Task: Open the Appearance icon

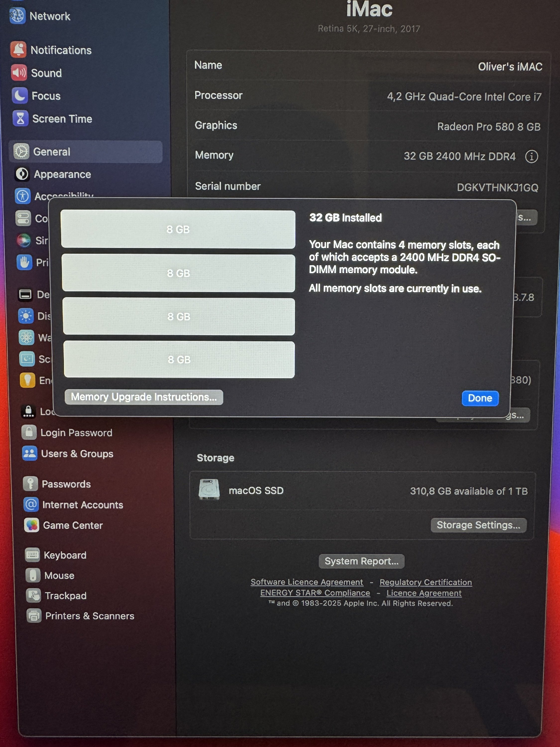Action: [x=22, y=174]
